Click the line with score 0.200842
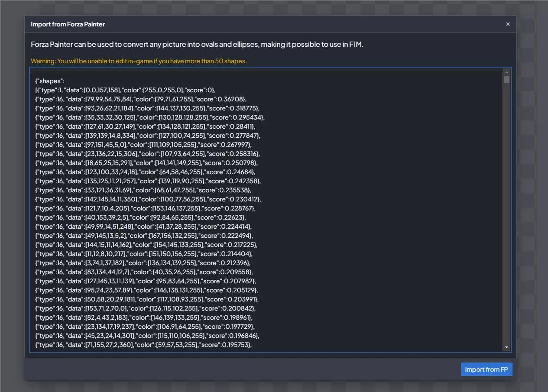 coord(146,308)
